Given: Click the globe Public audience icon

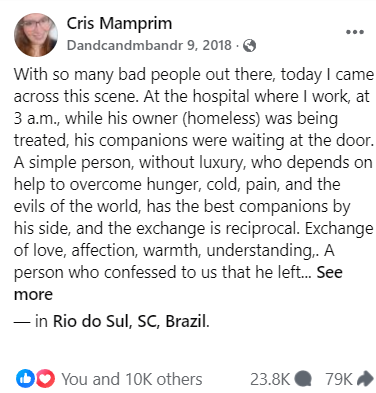Looking at the screenshot, I should coord(249,46).
